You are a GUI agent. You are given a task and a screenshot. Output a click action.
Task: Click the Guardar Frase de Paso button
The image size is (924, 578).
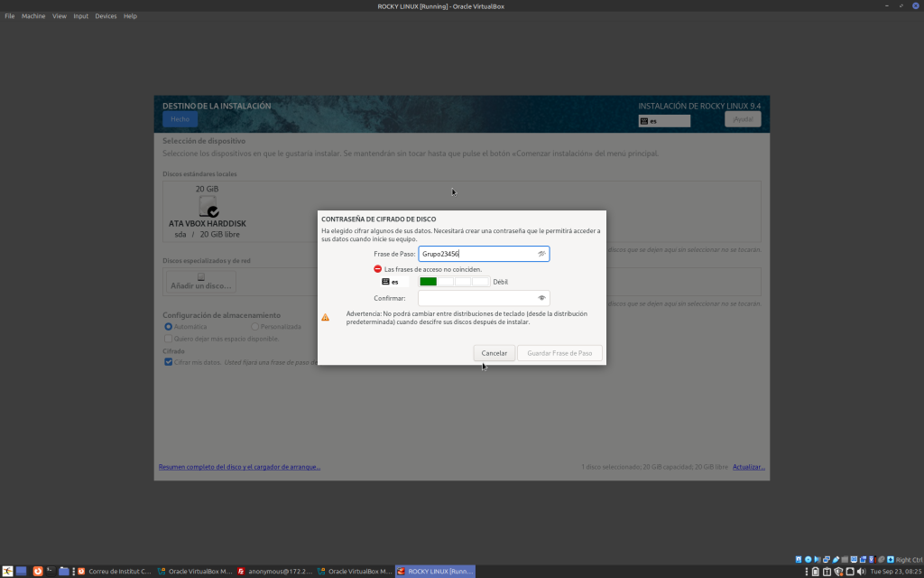559,353
